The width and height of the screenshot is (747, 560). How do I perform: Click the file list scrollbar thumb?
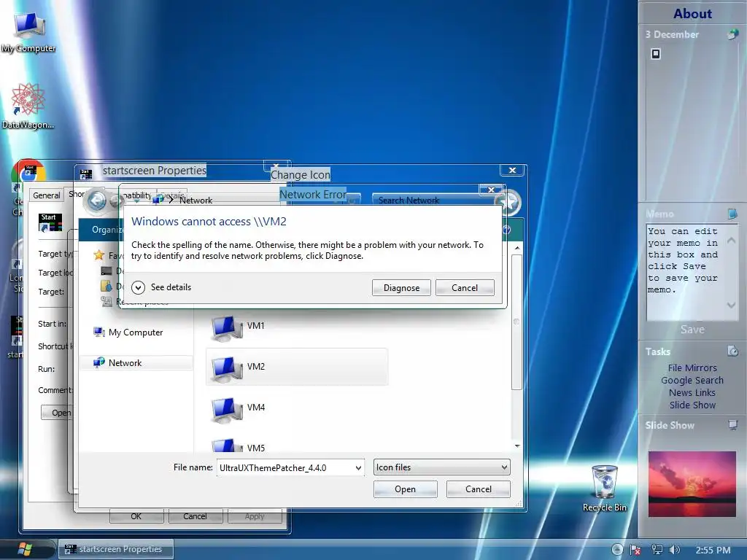[517, 322]
